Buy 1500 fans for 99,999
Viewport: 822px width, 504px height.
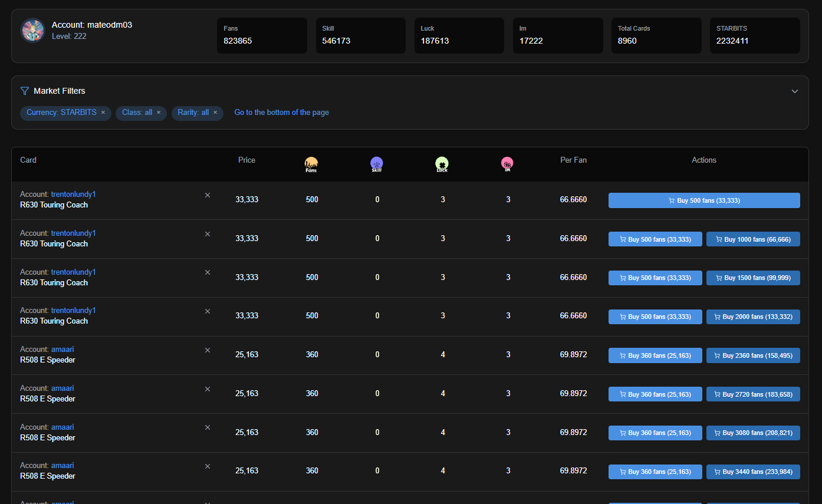(753, 278)
